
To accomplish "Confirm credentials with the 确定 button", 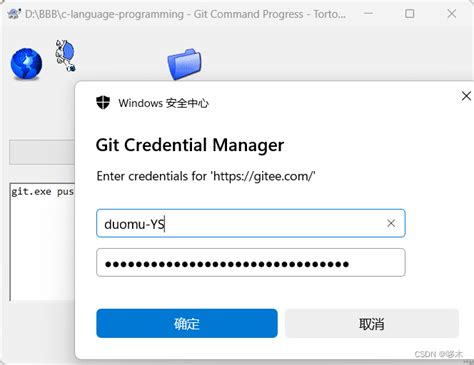I will [x=187, y=323].
